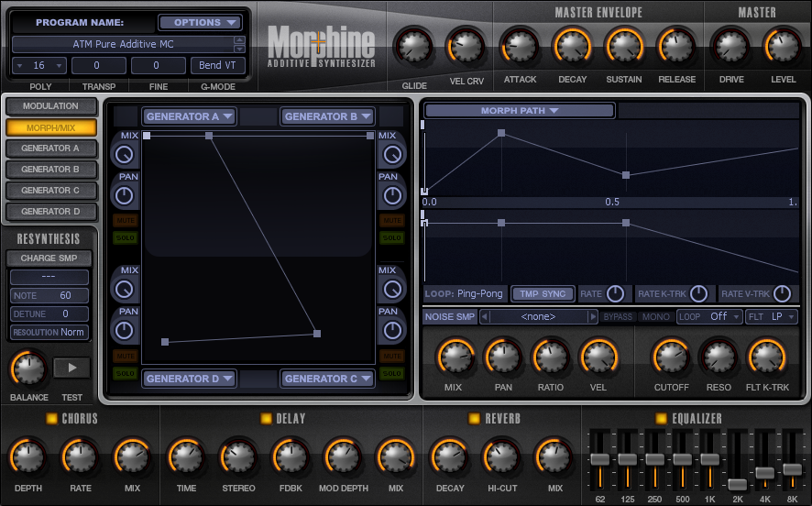The width and height of the screenshot is (812, 506).
Task: Open the Options dropdown
Action: [x=200, y=22]
